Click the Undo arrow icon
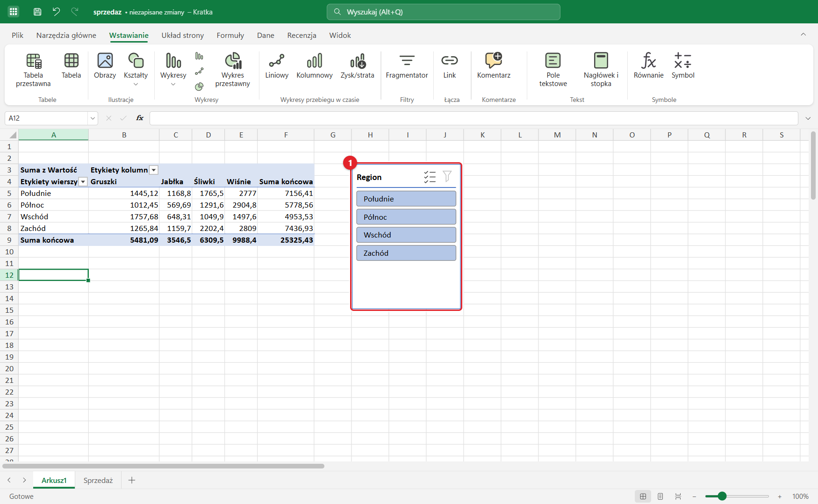 [56, 12]
